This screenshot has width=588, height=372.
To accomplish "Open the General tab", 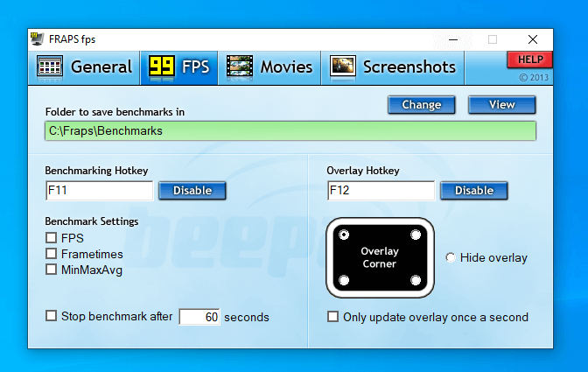I will (84, 67).
